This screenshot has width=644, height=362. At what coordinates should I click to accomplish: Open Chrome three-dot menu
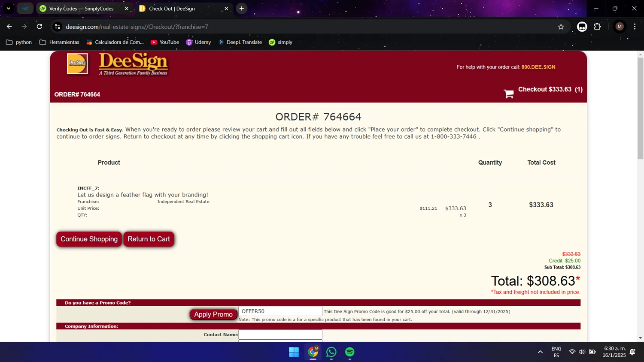635,27
